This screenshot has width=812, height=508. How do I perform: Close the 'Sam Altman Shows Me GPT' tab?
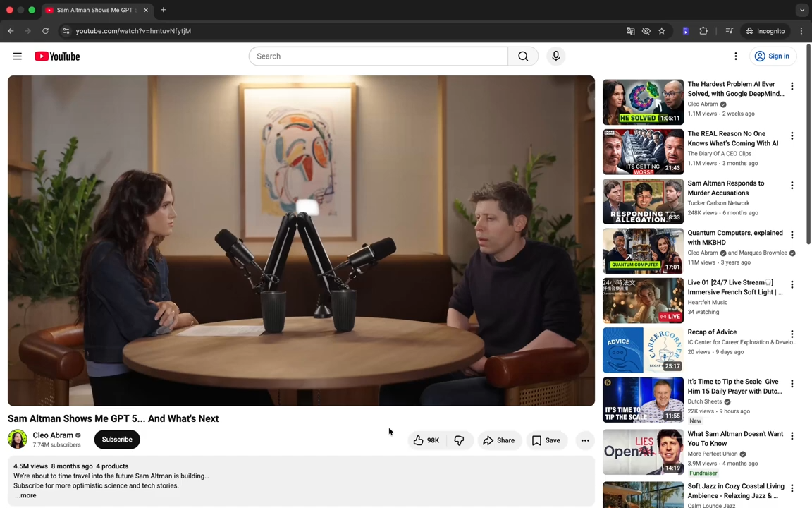pos(145,10)
